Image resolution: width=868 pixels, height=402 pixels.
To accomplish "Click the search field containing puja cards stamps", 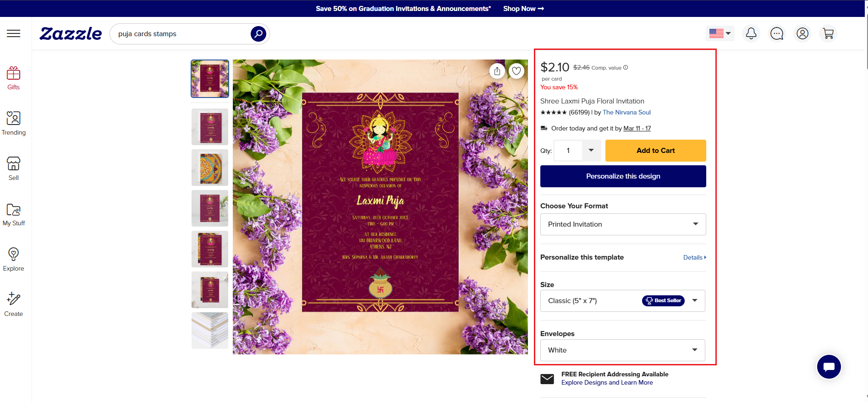I will [x=181, y=34].
